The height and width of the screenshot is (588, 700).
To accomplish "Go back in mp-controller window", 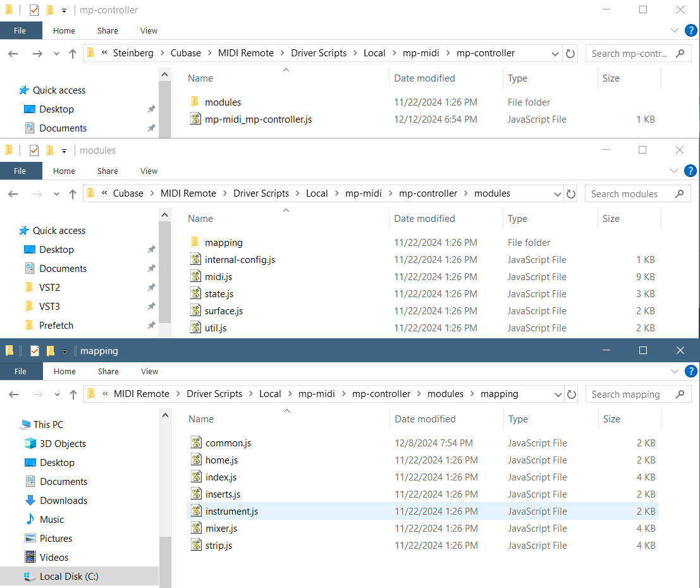I will point(13,54).
